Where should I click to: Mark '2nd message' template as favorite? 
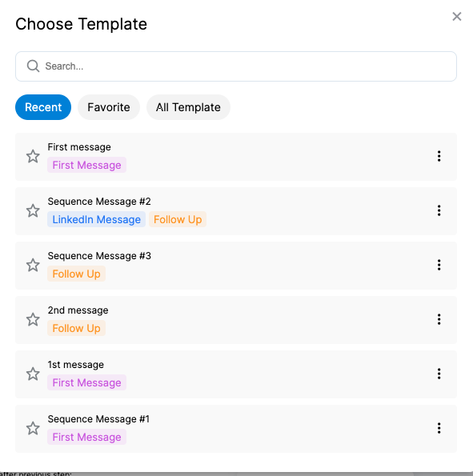[33, 319]
